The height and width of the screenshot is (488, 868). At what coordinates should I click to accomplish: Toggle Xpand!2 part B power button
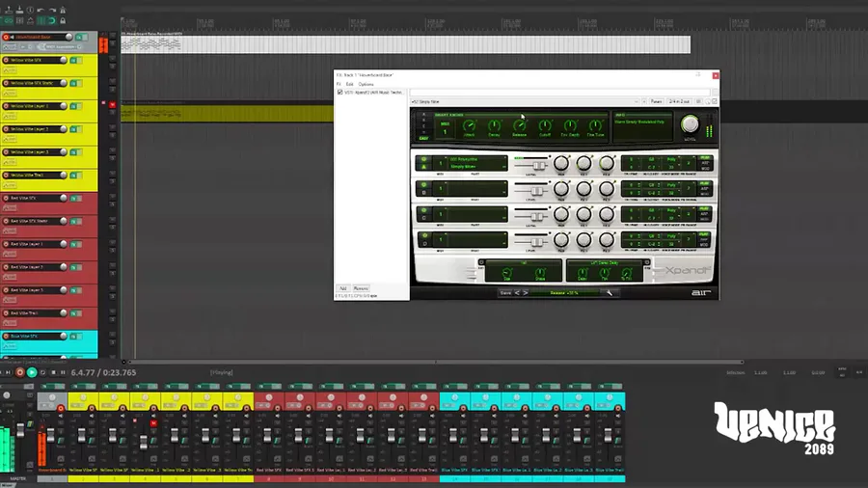424,185
